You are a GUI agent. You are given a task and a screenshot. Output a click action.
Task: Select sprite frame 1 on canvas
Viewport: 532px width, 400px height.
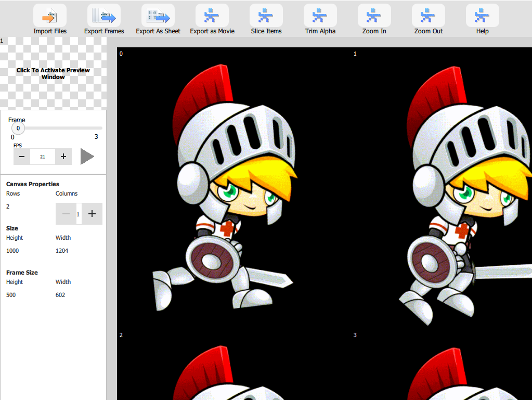coord(442,188)
